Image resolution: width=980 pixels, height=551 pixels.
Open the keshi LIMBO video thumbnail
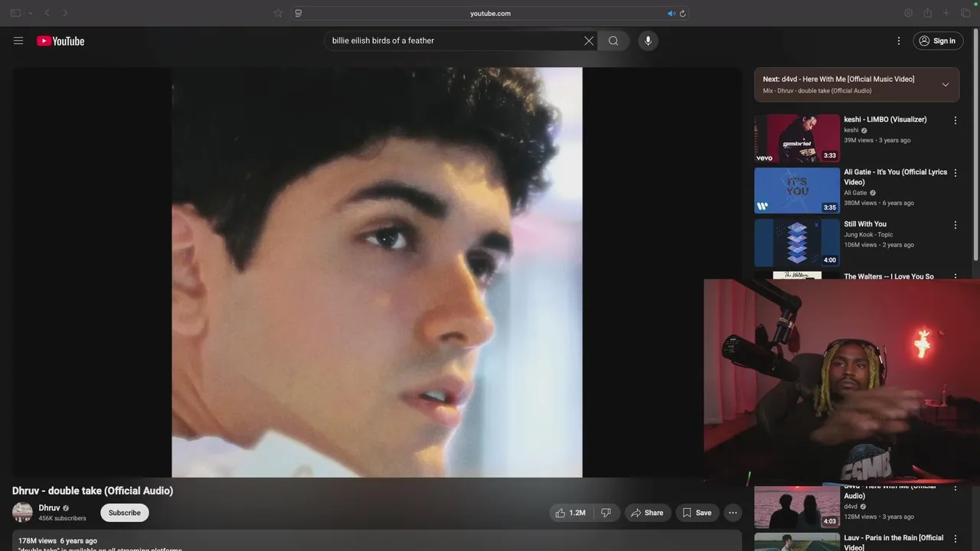click(x=797, y=139)
